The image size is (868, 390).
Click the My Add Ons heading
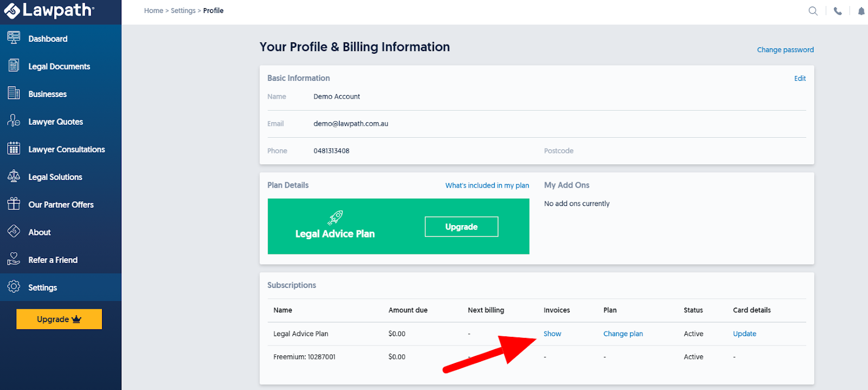coord(566,185)
